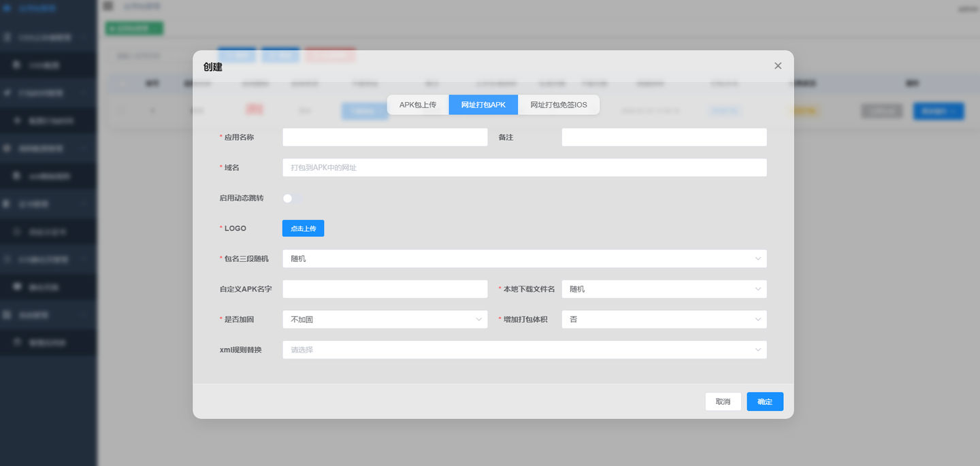Image resolution: width=980 pixels, height=466 pixels.
Task: Click the sidebar collapse hamburger icon
Action: click(108, 6)
